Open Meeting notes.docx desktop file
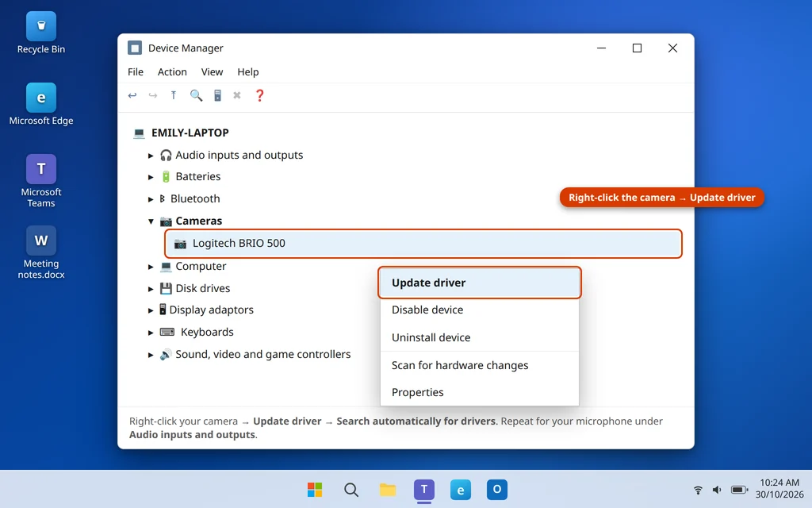The width and height of the screenshot is (812, 508). [x=41, y=252]
